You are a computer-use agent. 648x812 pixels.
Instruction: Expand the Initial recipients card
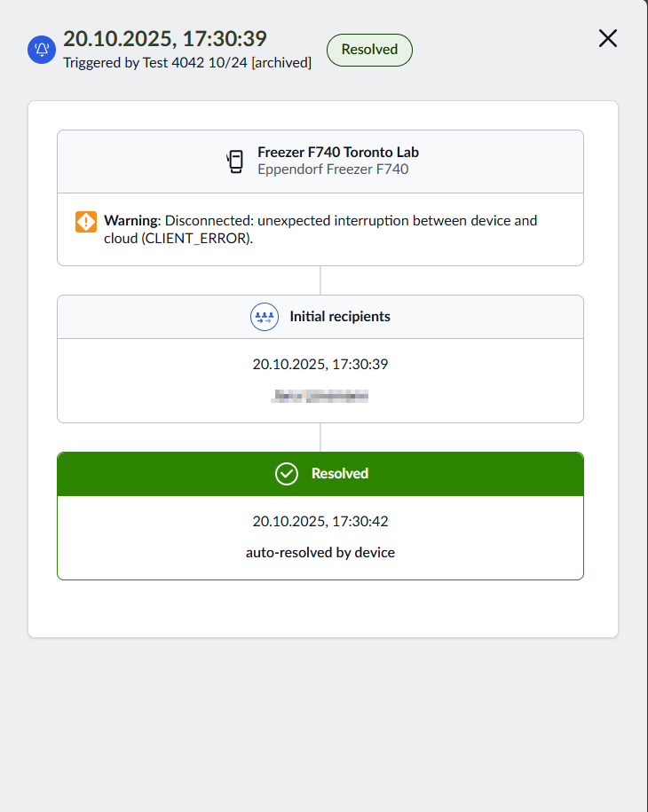(320, 317)
